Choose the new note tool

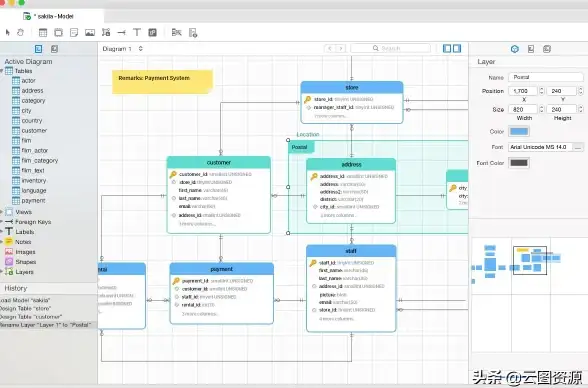pyautogui.click(x=74, y=33)
